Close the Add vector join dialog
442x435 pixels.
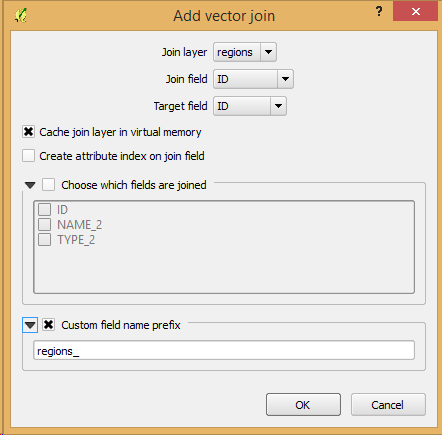pos(415,12)
